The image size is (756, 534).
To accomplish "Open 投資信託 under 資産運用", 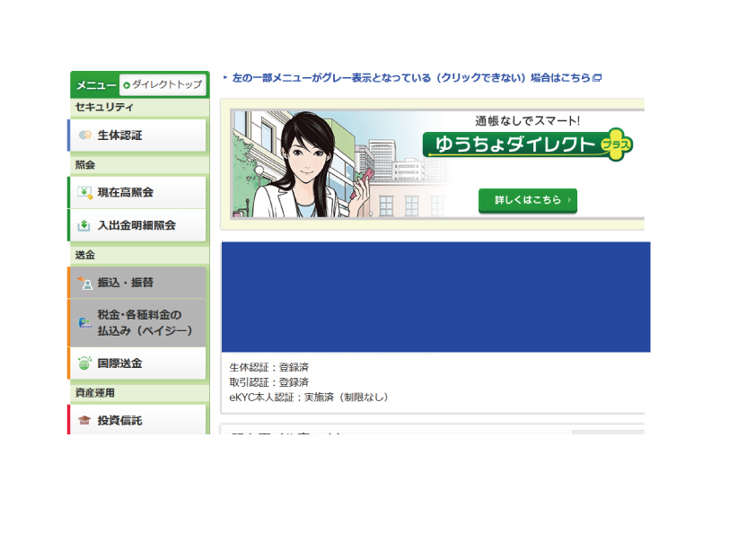I will pos(122,420).
